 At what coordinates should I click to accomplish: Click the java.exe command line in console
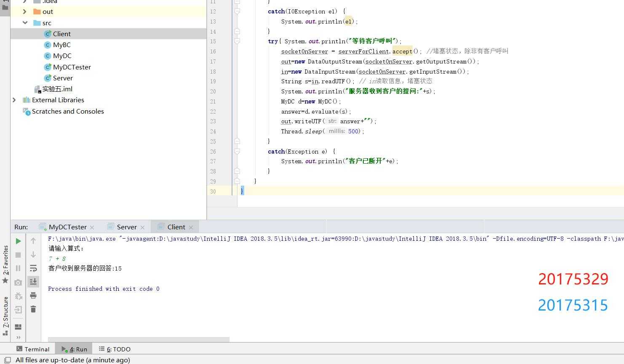coord(336,239)
